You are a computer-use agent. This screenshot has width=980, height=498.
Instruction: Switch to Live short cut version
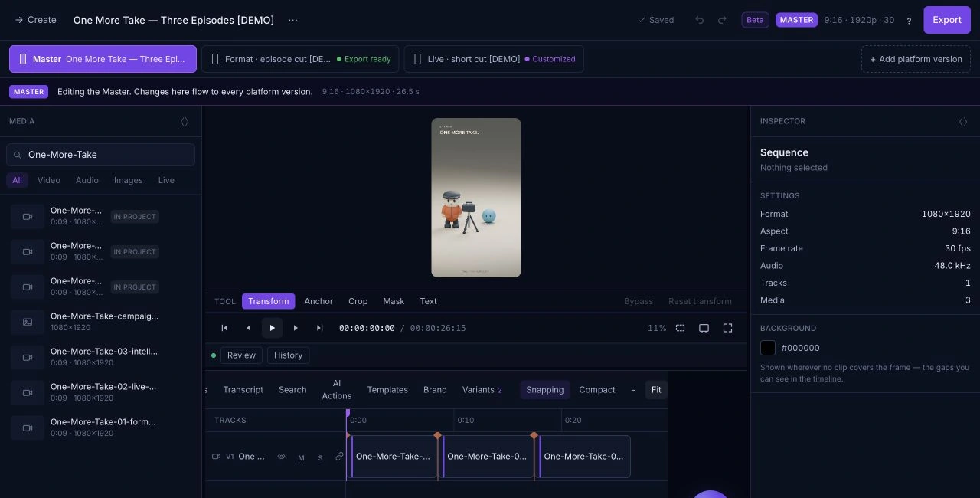point(494,59)
